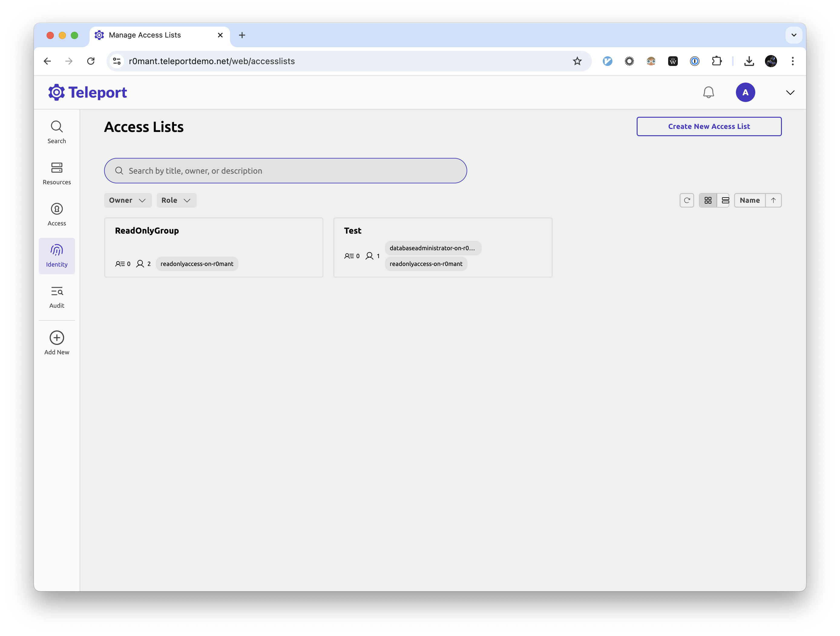Click Create New Access List button
Viewport: 840px width, 636px height.
(708, 126)
